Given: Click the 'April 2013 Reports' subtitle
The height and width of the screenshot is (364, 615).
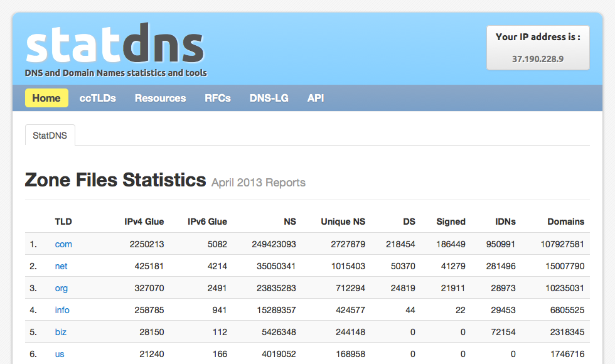Looking at the screenshot, I should (258, 183).
